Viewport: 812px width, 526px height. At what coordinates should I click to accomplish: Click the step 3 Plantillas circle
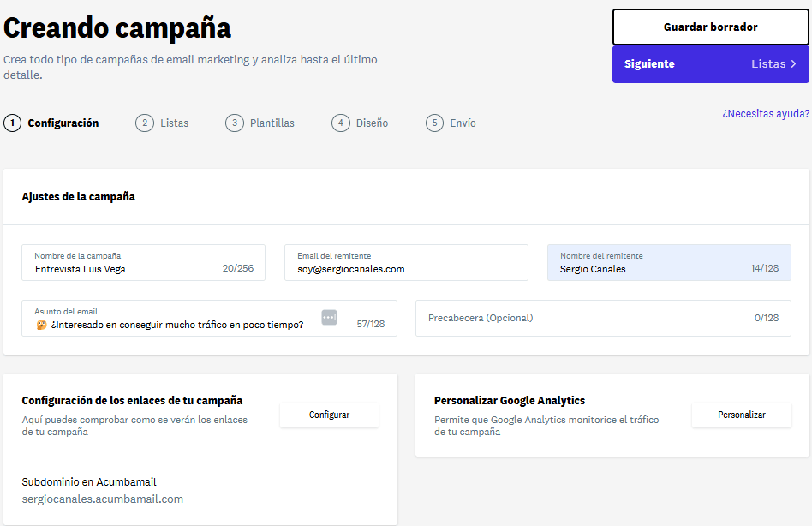pyautogui.click(x=235, y=123)
